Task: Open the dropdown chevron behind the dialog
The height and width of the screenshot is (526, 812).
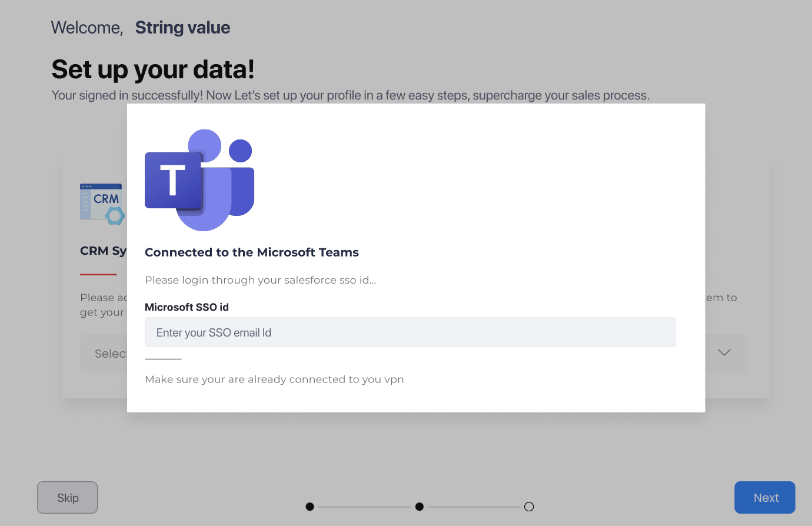Action: click(724, 352)
